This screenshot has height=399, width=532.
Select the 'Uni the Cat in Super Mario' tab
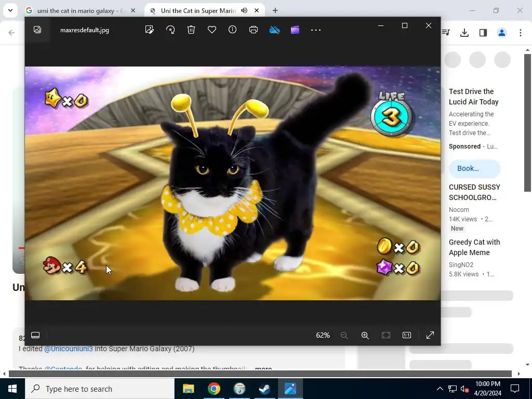[x=198, y=11]
